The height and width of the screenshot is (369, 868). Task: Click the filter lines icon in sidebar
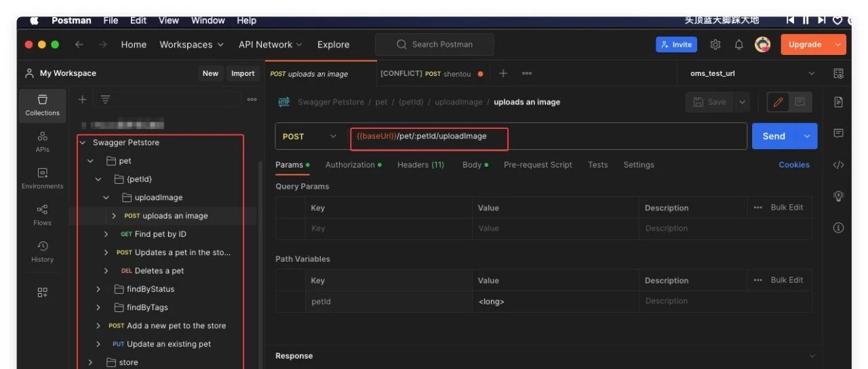click(105, 100)
